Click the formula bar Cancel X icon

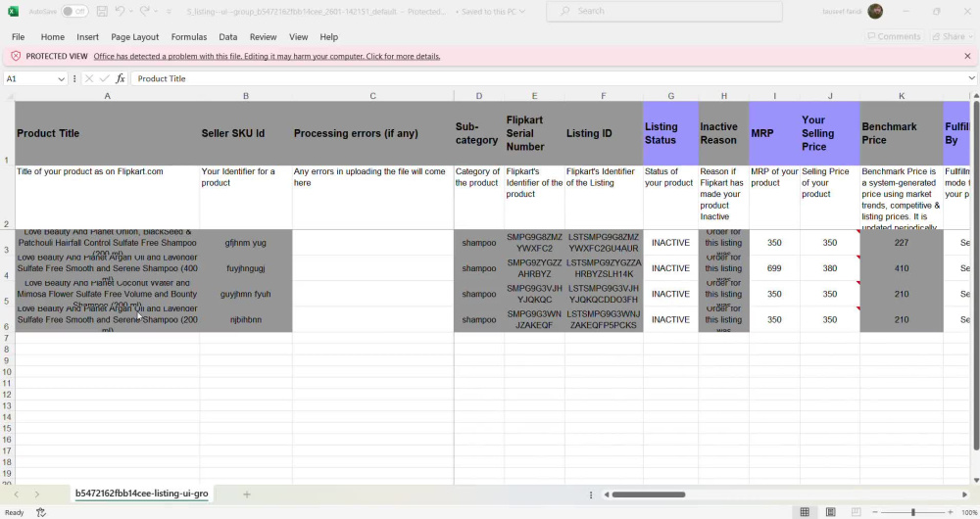(89, 78)
